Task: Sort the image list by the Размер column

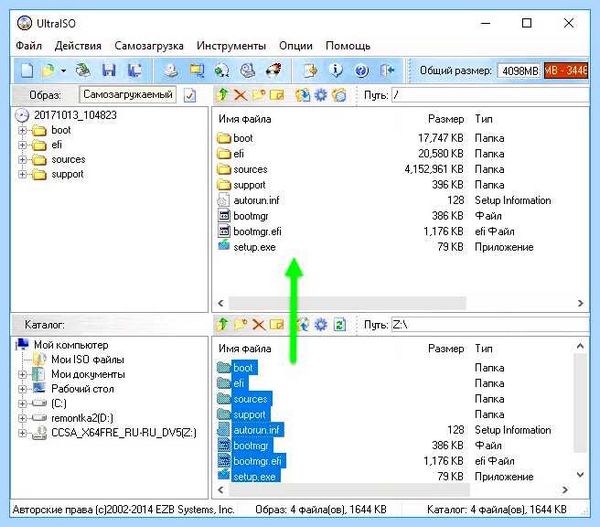Action: [x=446, y=119]
